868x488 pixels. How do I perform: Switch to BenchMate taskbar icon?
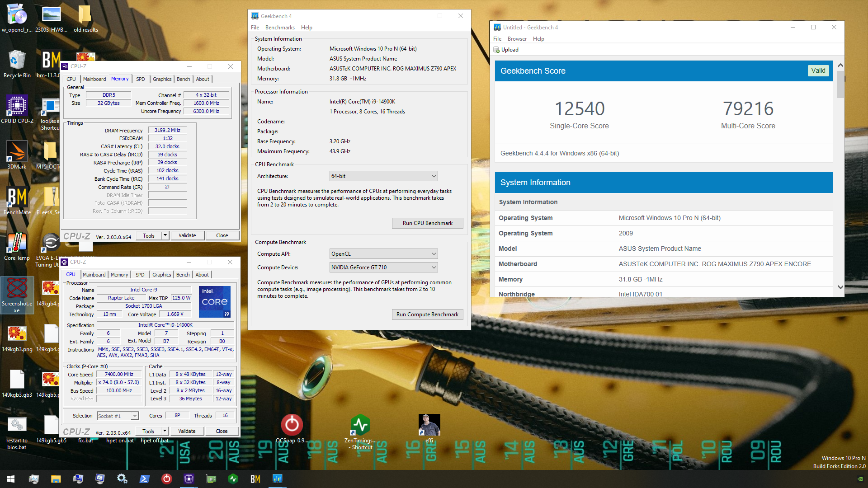(255, 479)
